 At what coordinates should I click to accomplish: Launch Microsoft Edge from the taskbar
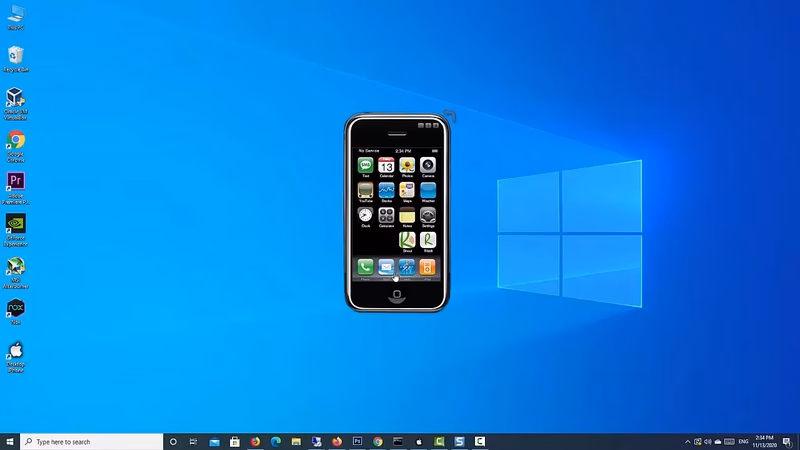(x=276, y=442)
